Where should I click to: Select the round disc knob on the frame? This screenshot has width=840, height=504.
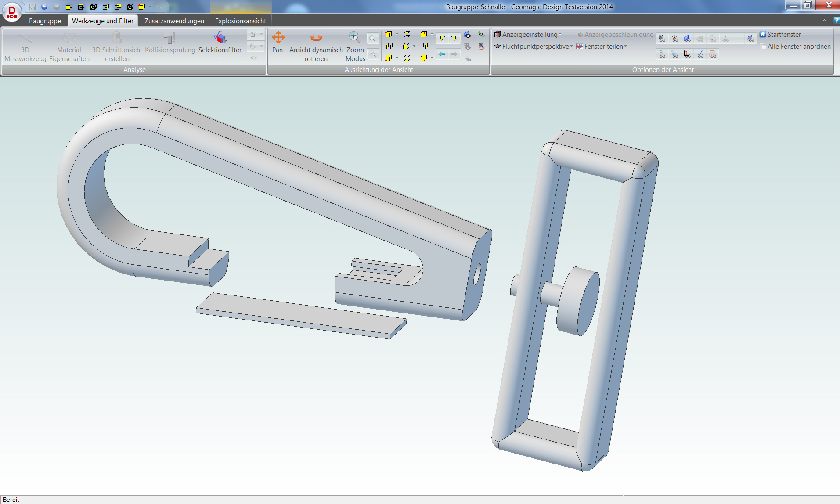click(579, 301)
